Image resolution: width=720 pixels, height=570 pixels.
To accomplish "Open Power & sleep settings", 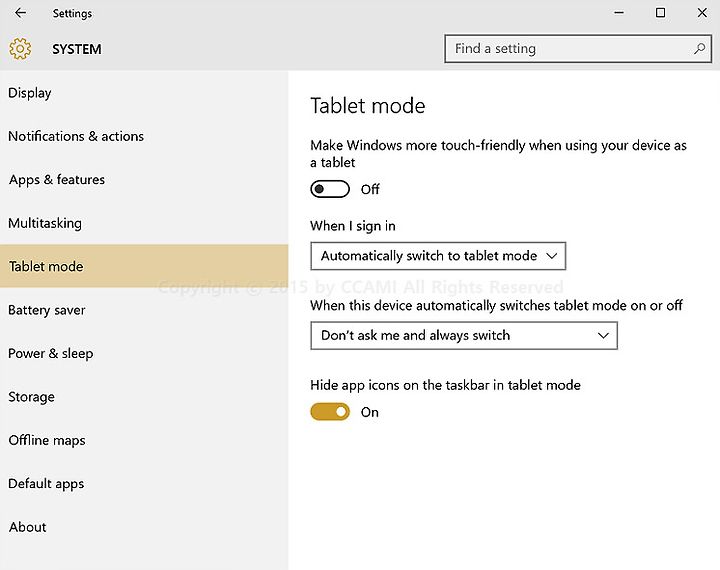I will click(144, 353).
